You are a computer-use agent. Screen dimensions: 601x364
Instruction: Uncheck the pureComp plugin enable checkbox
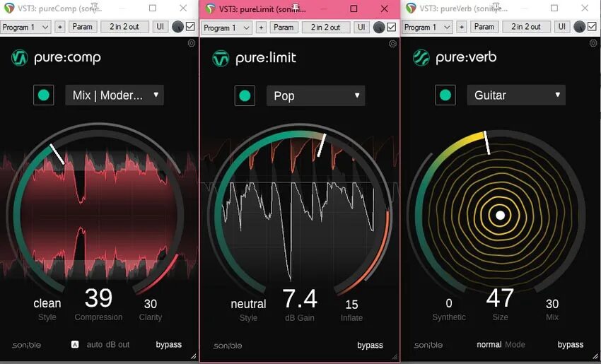[x=190, y=26]
